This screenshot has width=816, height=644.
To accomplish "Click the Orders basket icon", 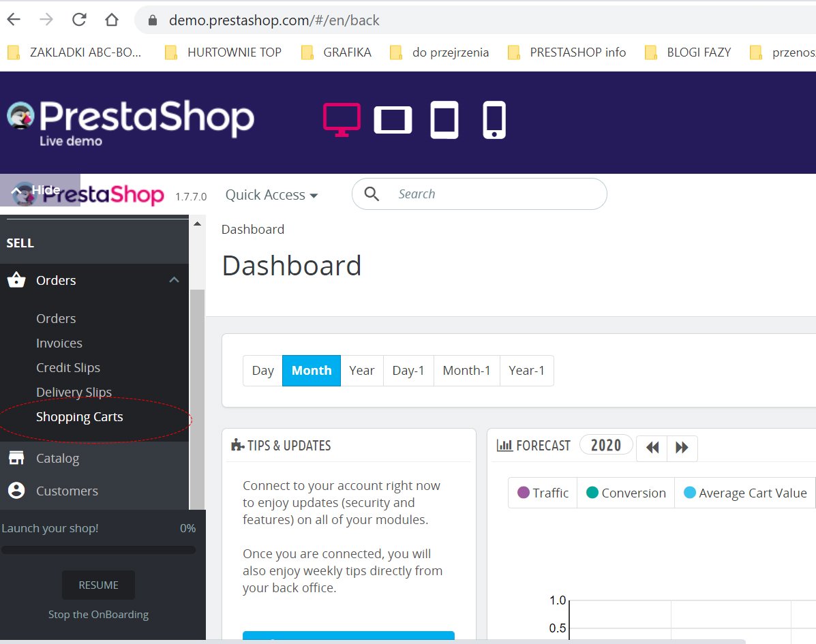I will click(x=16, y=280).
